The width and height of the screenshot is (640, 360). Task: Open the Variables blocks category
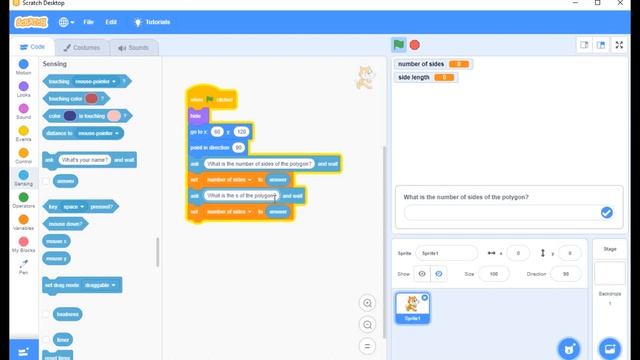(24, 222)
